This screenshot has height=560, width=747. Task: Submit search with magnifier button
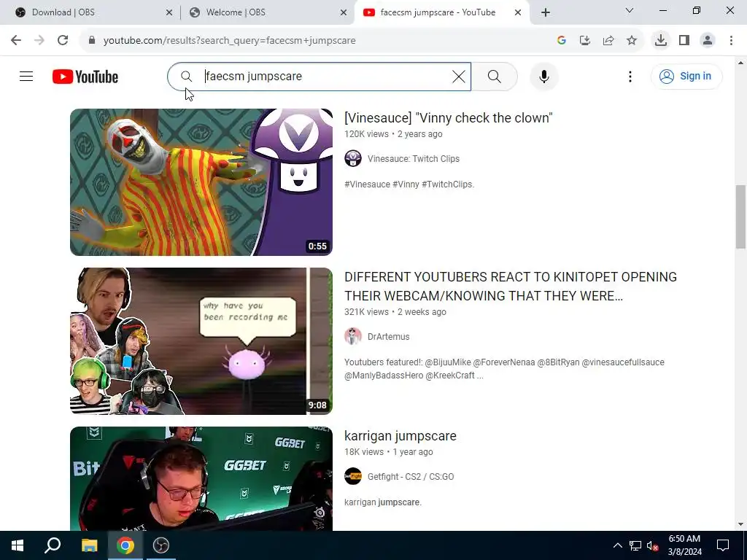[494, 76]
